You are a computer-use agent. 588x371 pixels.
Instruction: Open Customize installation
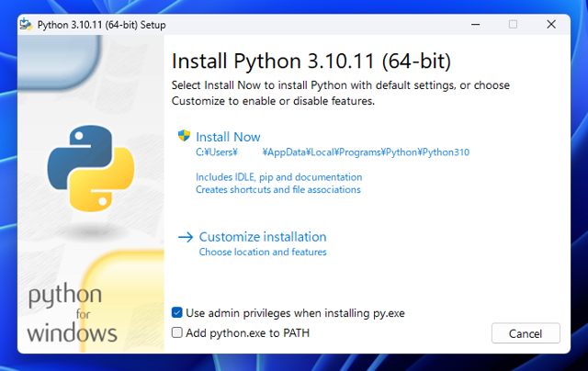coord(263,237)
